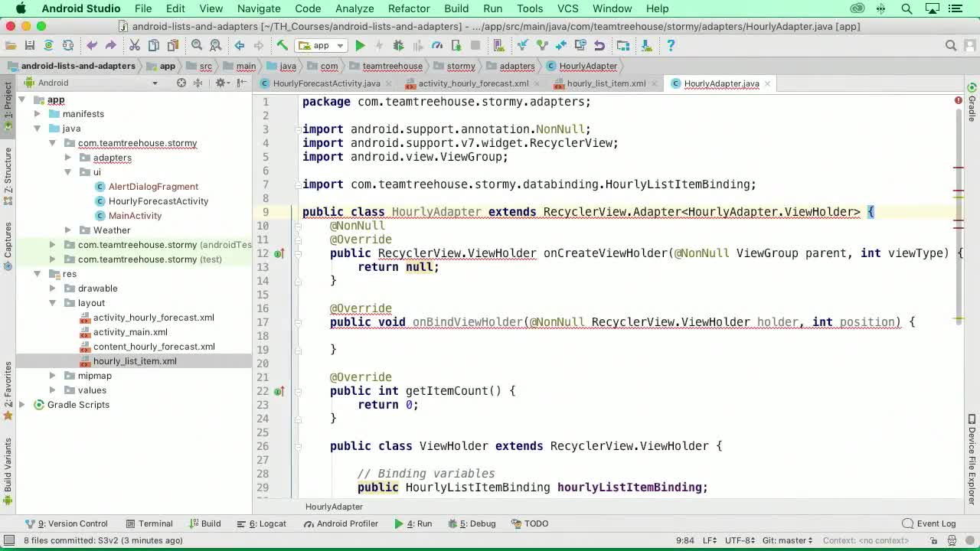The width and height of the screenshot is (980, 551).
Task: Click the UTF-8 encoding selector
Action: 740,540
